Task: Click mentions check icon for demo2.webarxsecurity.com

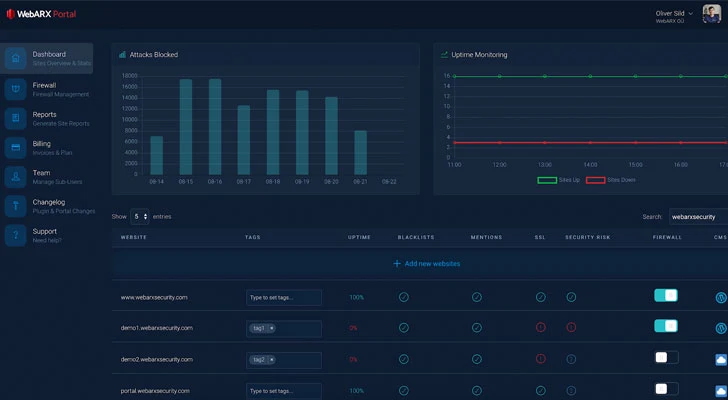Action: 477,359
